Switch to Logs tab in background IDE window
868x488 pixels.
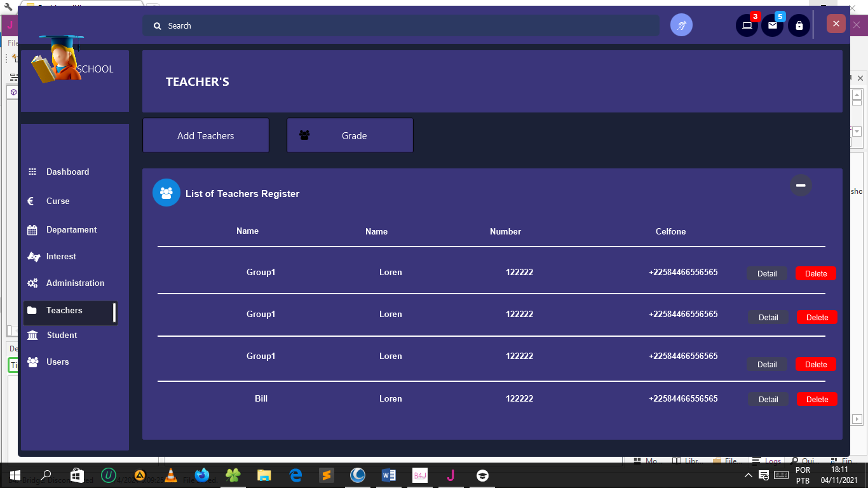766,461
